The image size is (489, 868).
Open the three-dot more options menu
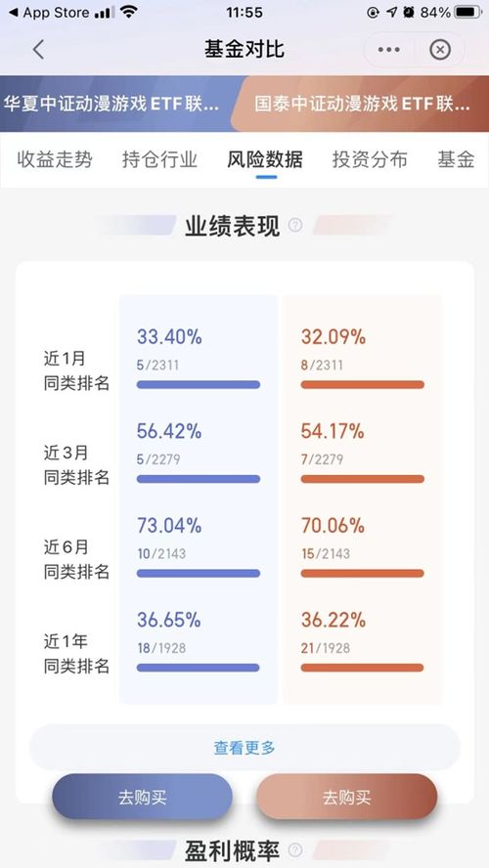tap(389, 50)
